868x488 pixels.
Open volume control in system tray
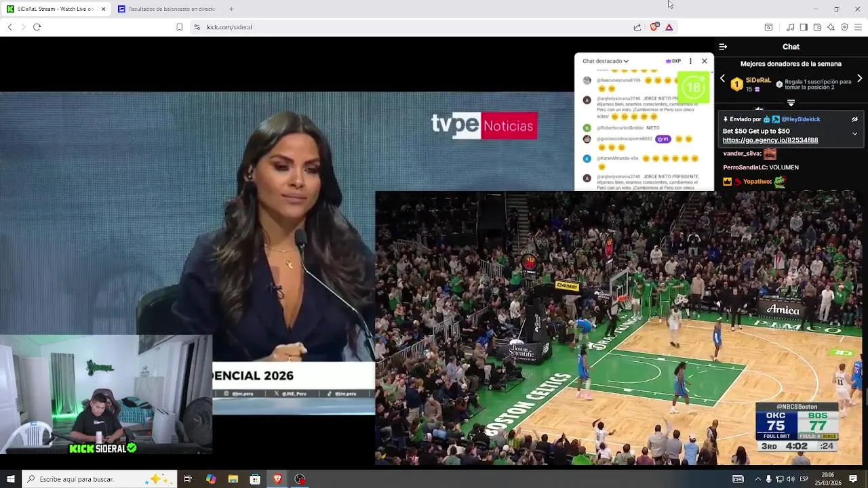point(791,479)
